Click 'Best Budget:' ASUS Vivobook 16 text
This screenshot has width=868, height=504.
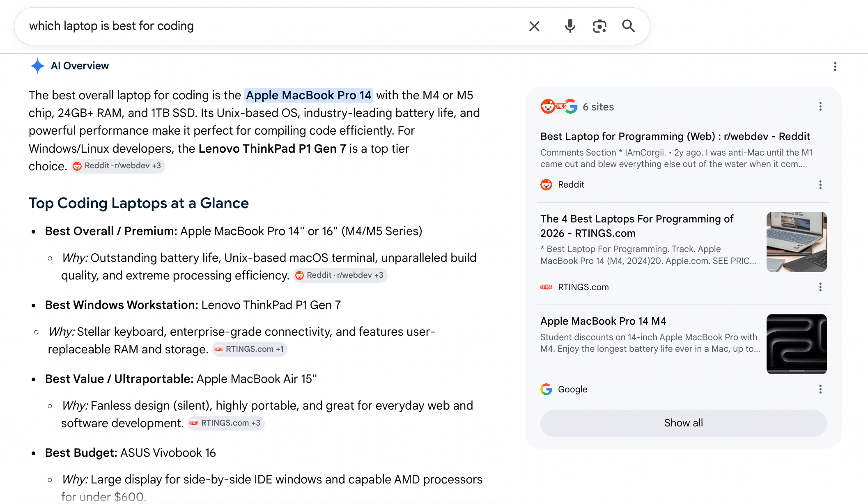point(131,453)
